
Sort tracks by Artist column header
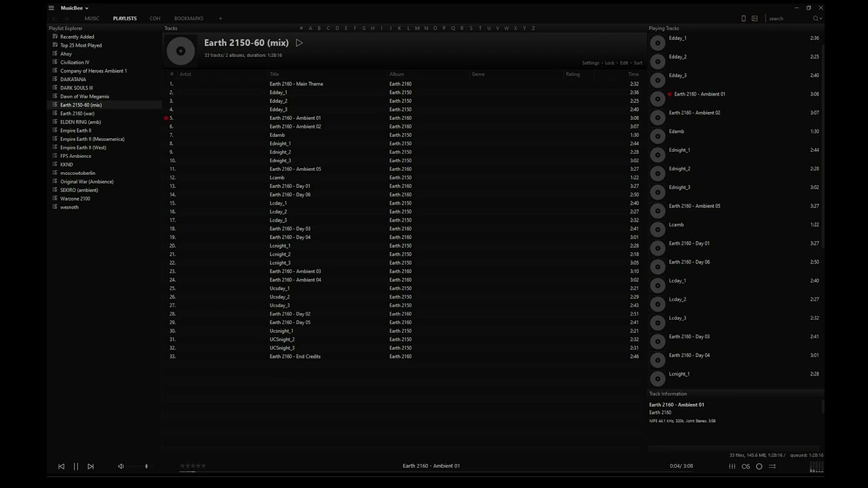[x=185, y=74]
